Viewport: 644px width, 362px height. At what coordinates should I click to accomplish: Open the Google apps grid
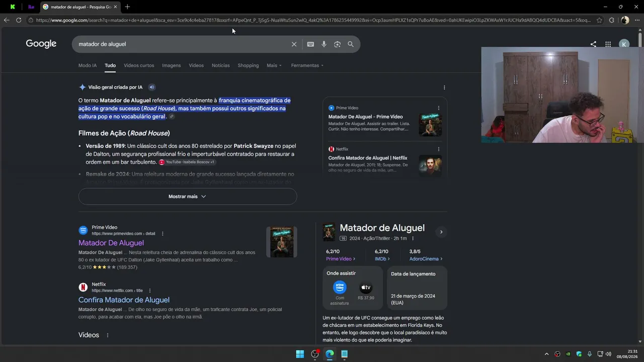pos(608,44)
